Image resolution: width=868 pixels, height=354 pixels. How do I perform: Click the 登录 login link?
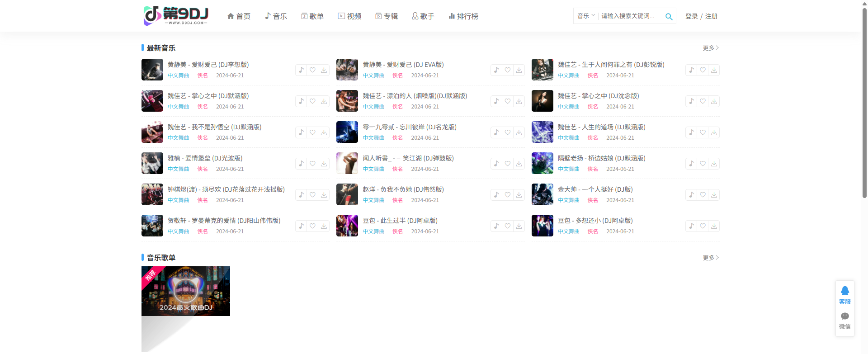coord(691,16)
